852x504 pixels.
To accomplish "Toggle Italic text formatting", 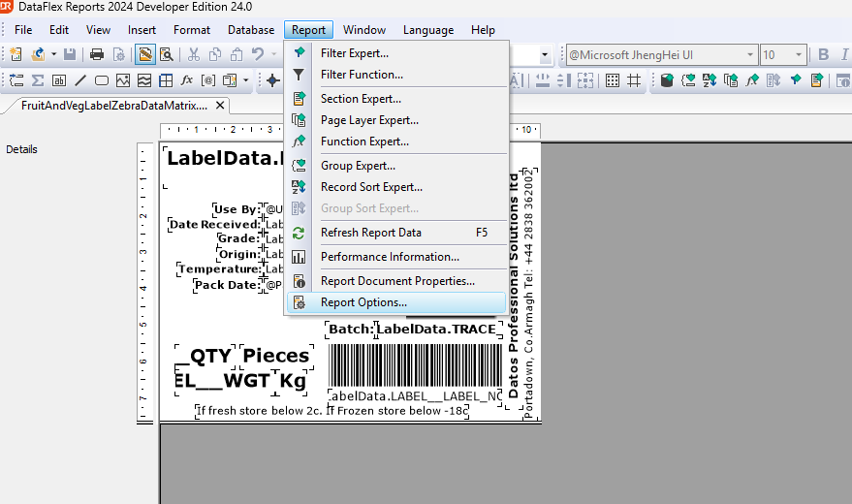I will tap(843, 54).
